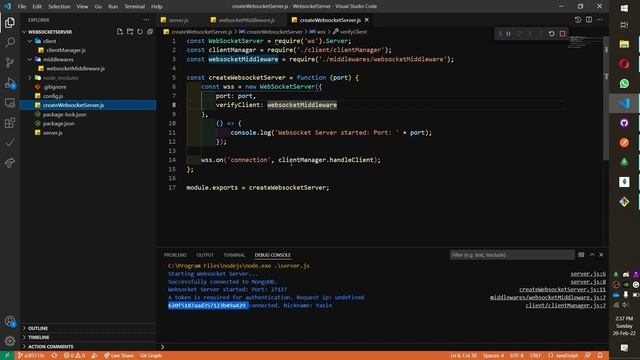Stop the debug session
This screenshot has height=360, width=640.
point(562,34)
